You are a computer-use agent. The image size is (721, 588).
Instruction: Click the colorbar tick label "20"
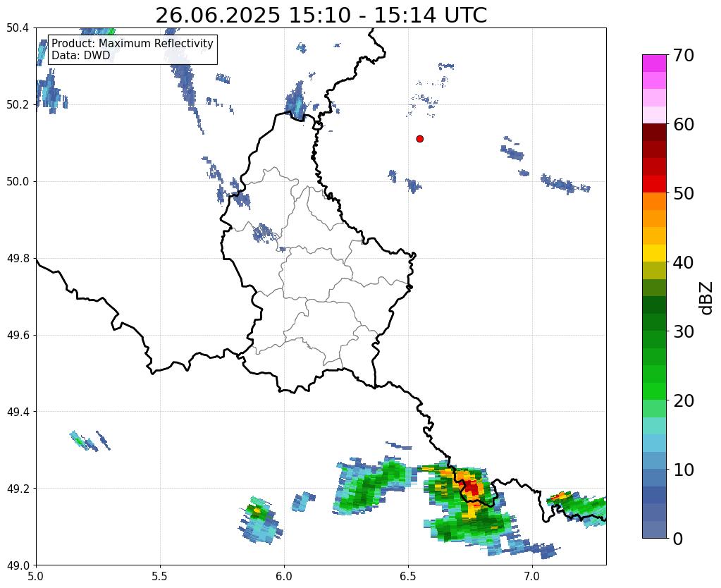pos(684,400)
